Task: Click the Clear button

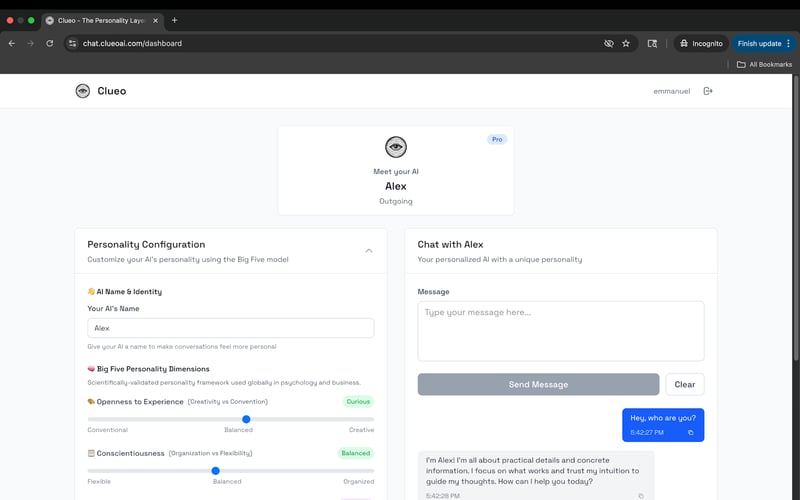Action: [x=685, y=384]
